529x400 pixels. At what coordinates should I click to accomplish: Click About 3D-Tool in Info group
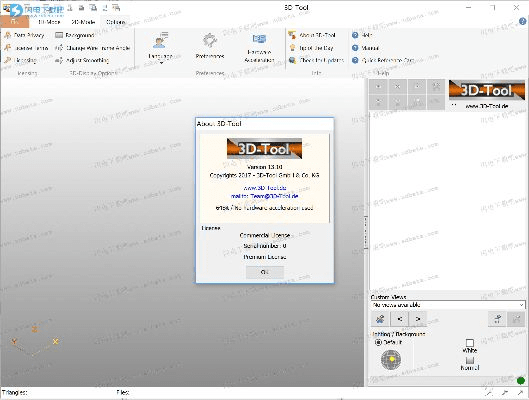click(x=312, y=35)
